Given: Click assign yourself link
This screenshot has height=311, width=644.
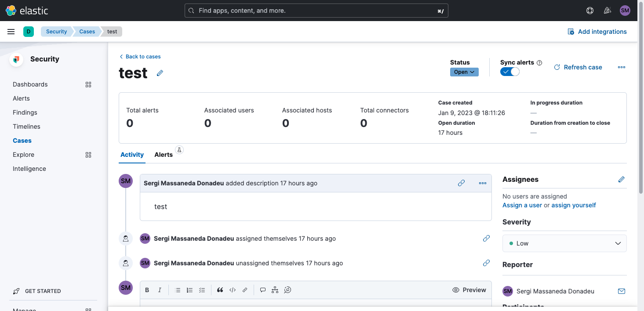Looking at the screenshot, I should coord(574,205).
